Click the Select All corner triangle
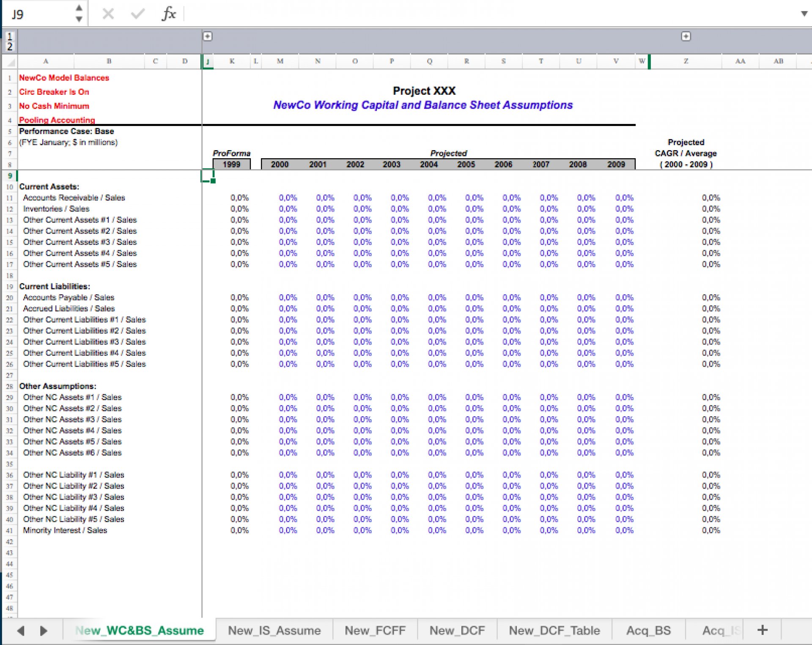 [x=10, y=62]
